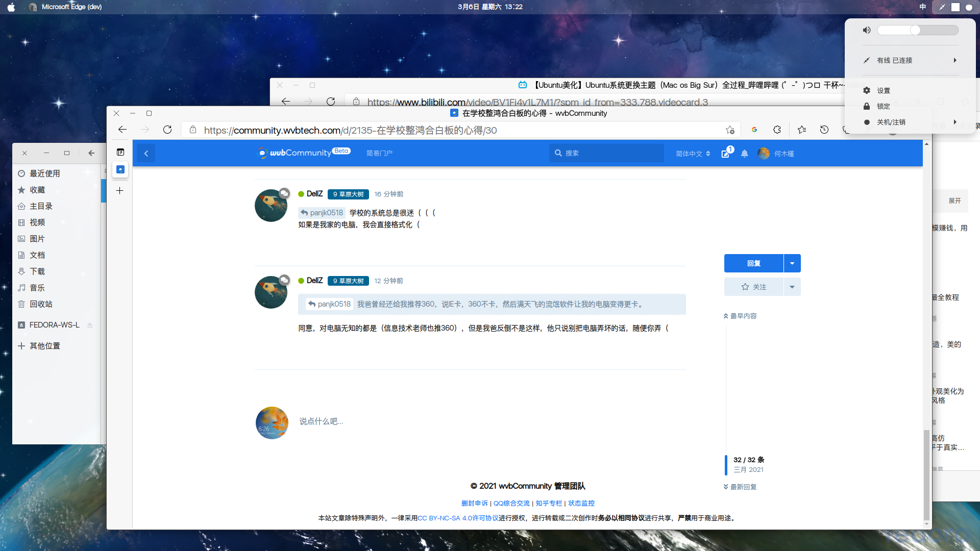The width and height of the screenshot is (980, 551).
Task: Open the 简体中文 language selector
Action: click(693, 154)
